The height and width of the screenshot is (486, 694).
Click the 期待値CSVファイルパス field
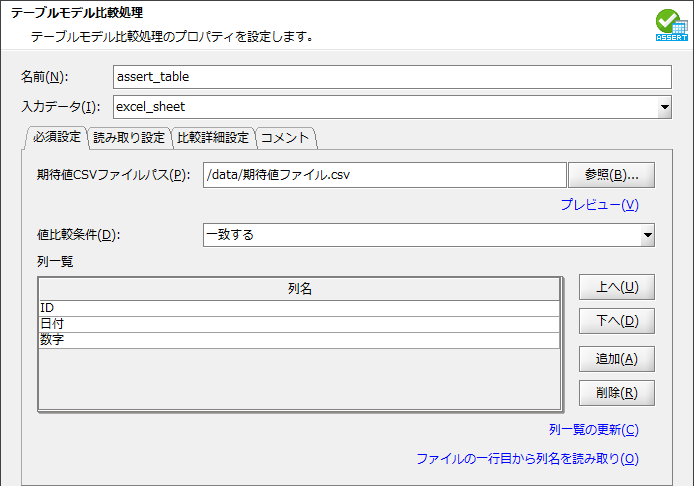point(384,175)
